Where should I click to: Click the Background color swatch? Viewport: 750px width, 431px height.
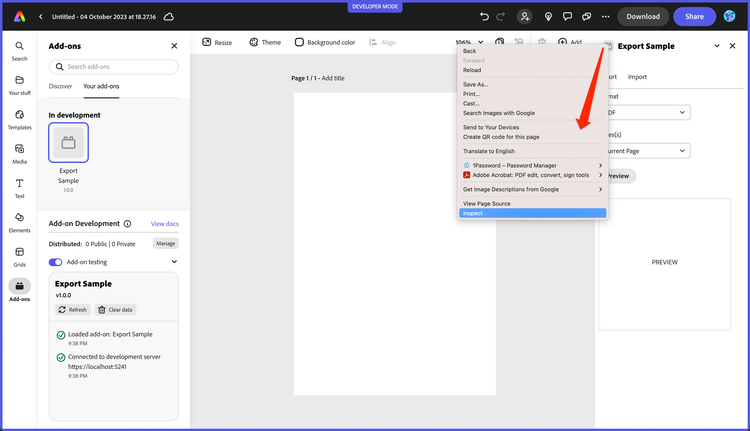click(x=299, y=42)
